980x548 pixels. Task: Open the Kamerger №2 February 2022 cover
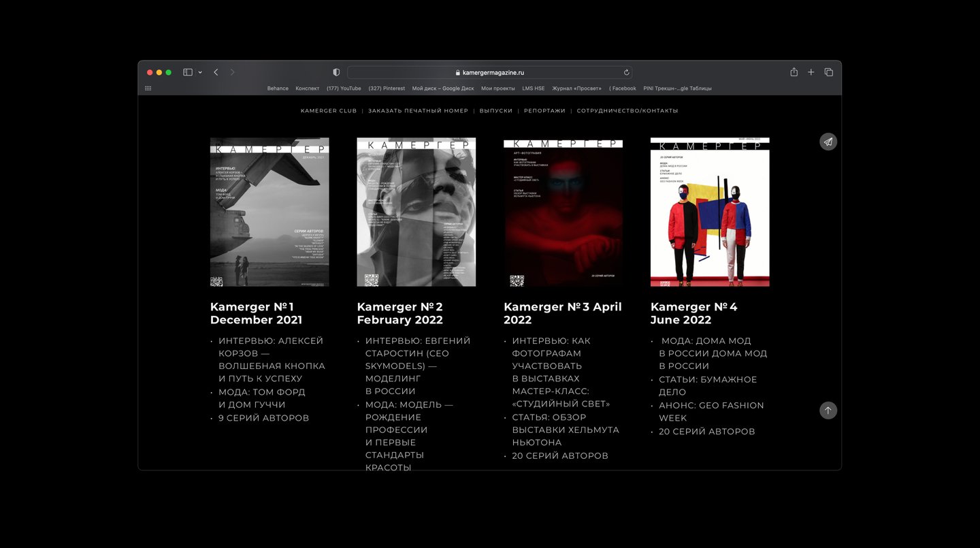(416, 212)
